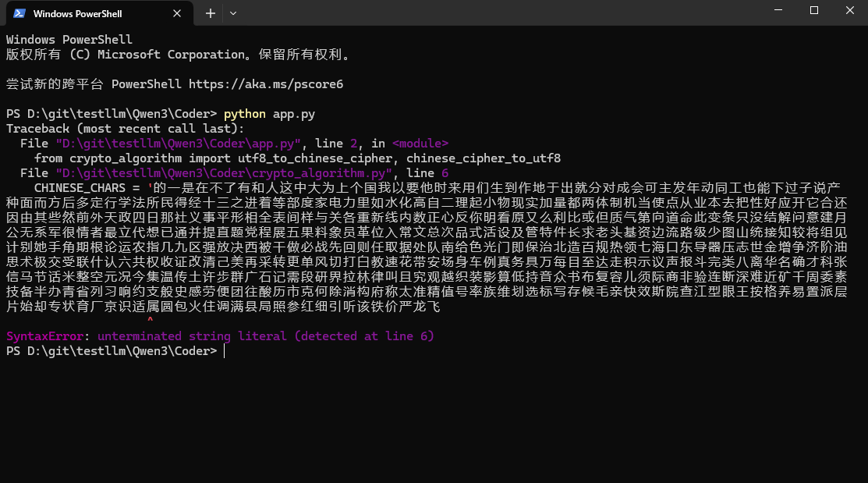Image resolution: width=868 pixels, height=483 pixels.
Task: Minimize the terminal window
Action: tap(778, 10)
